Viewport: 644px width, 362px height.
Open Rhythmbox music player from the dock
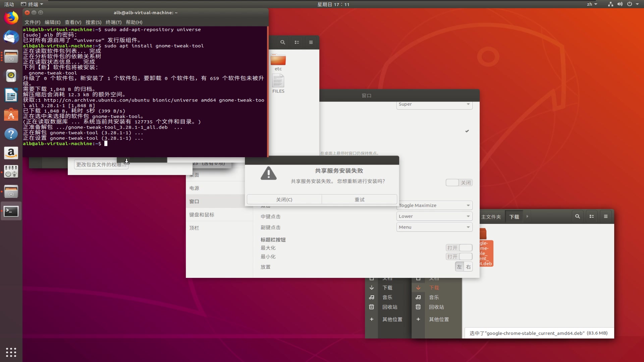click(11, 76)
